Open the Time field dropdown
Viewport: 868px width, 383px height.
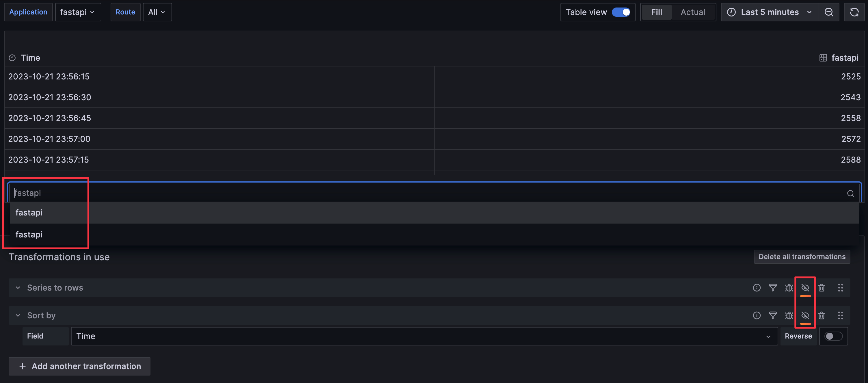point(424,336)
